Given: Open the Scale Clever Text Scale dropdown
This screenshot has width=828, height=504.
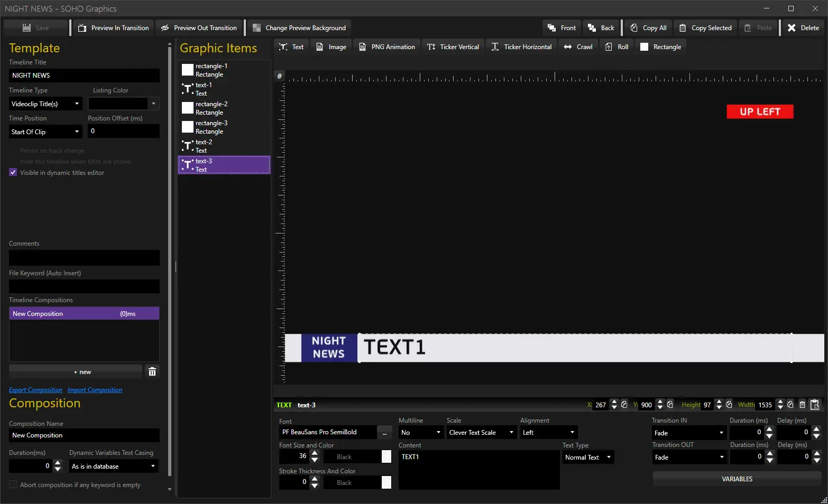Looking at the screenshot, I should 481,433.
